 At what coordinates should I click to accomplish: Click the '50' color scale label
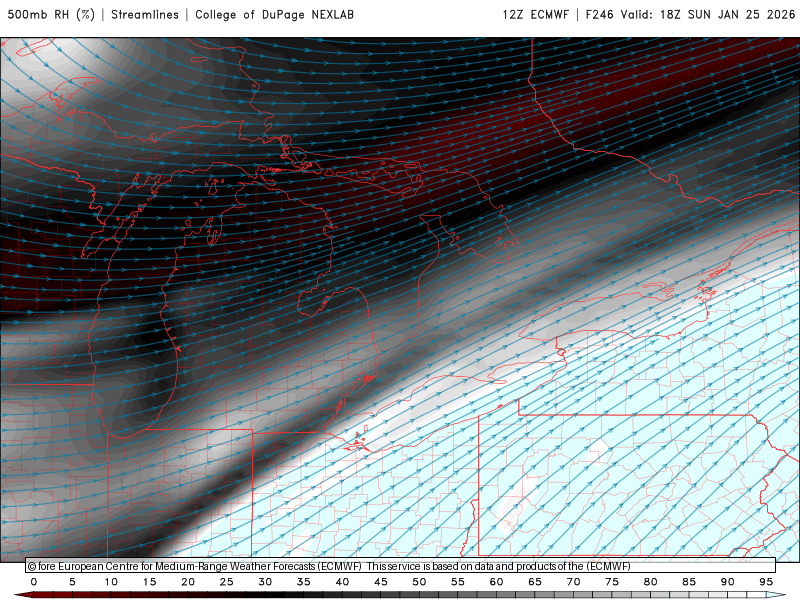click(x=419, y=582)
